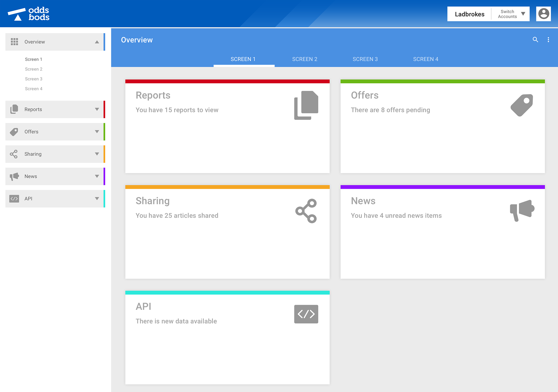The image size is (558, 392).
Task: Click the oddsbods logo
Action: 28,14
